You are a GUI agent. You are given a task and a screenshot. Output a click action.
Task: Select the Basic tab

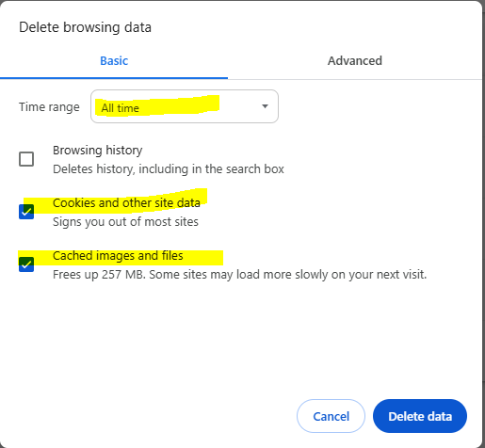[114, 61]
